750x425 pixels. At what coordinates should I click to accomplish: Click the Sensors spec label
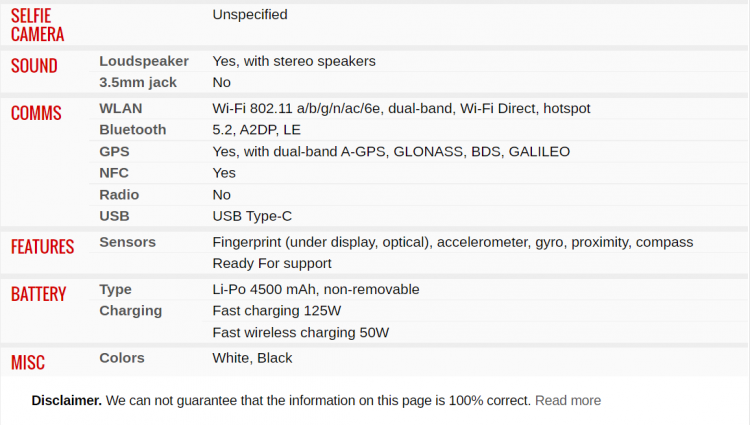click(128, 242)
